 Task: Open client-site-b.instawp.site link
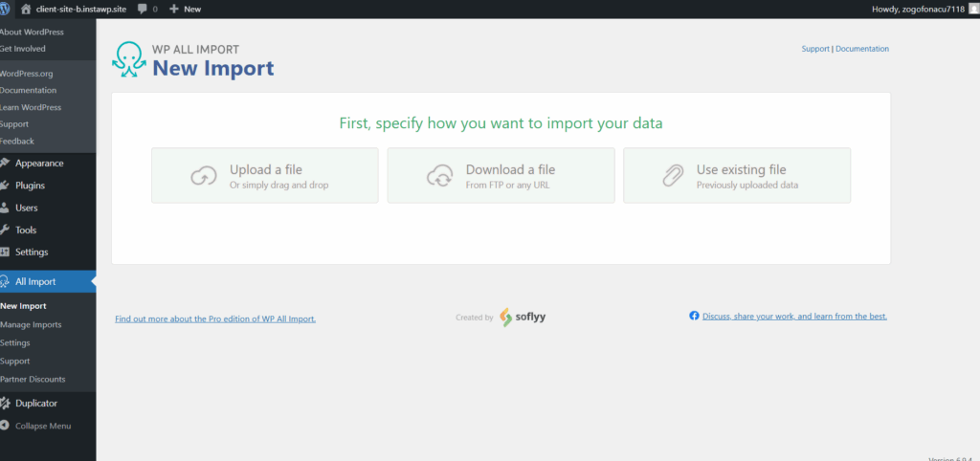pos(81,10)
